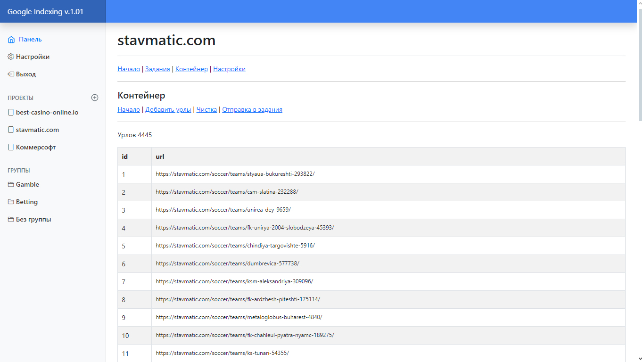Click the logout icon beside Выход

(11, 74)
